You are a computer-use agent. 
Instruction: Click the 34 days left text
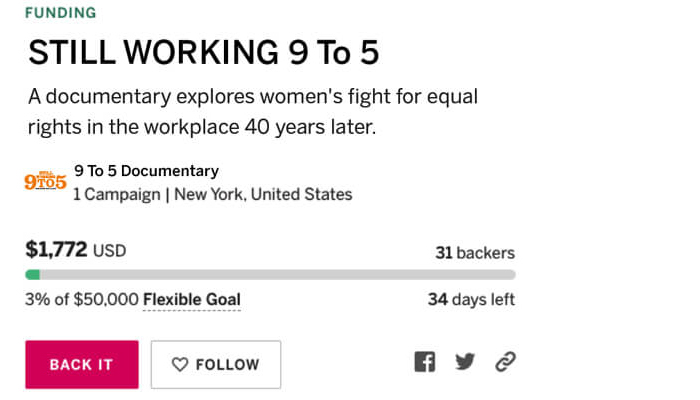click(x=471, y=299)
